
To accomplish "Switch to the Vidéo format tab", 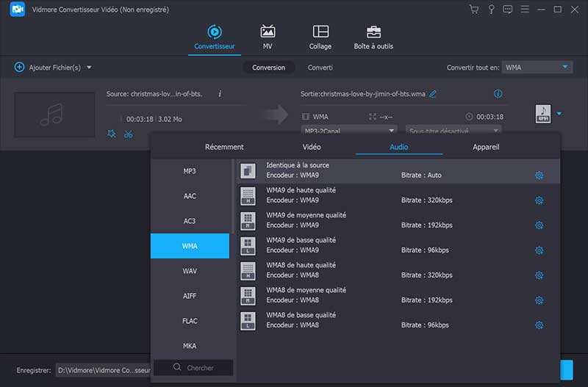I will (x=312, y=147).
